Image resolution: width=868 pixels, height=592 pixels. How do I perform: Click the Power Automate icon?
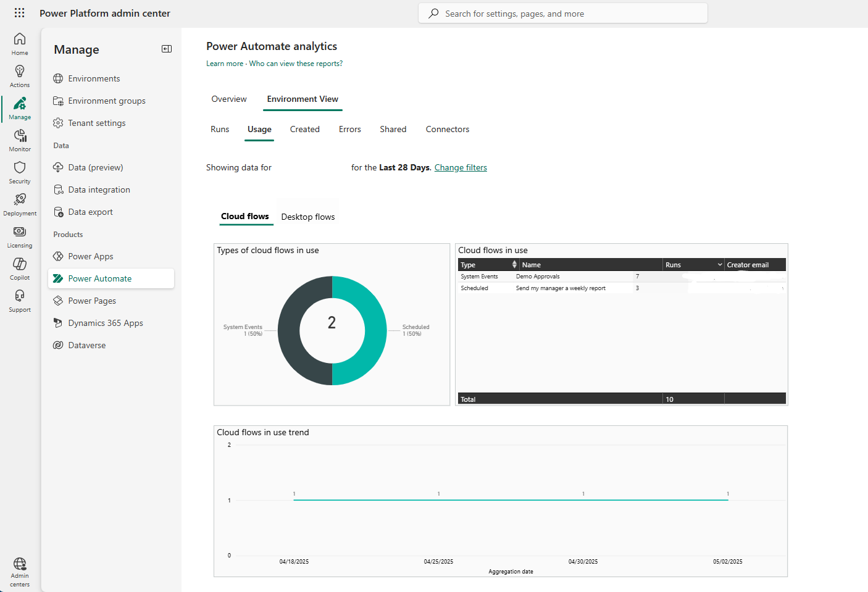[x=58, y=278]
